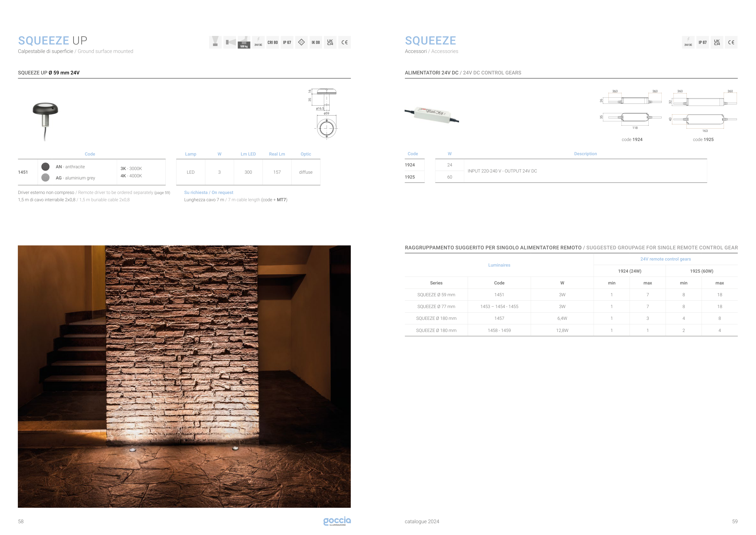Screen dimensions: 756x535
Task: Select the anthracite color swatch
Action: tap(45, 167)
